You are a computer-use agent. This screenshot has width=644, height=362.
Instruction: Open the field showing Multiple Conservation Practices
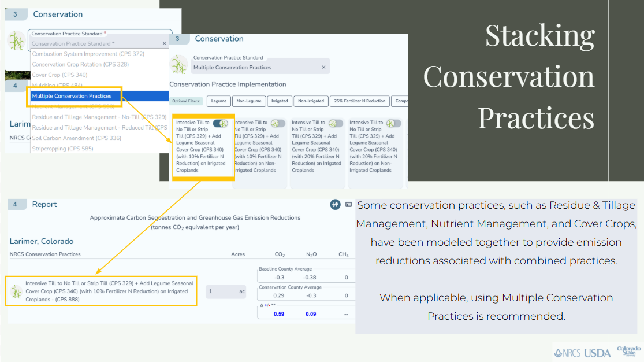260,67
